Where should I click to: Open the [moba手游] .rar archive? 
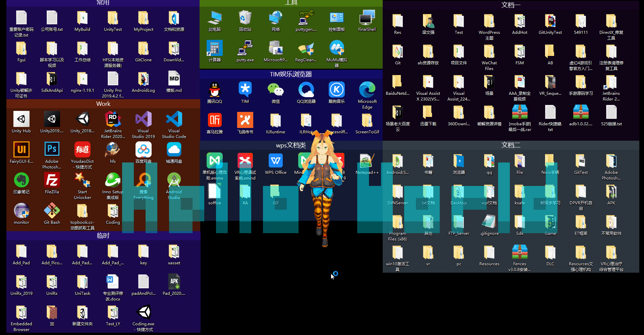pos(520,118)
